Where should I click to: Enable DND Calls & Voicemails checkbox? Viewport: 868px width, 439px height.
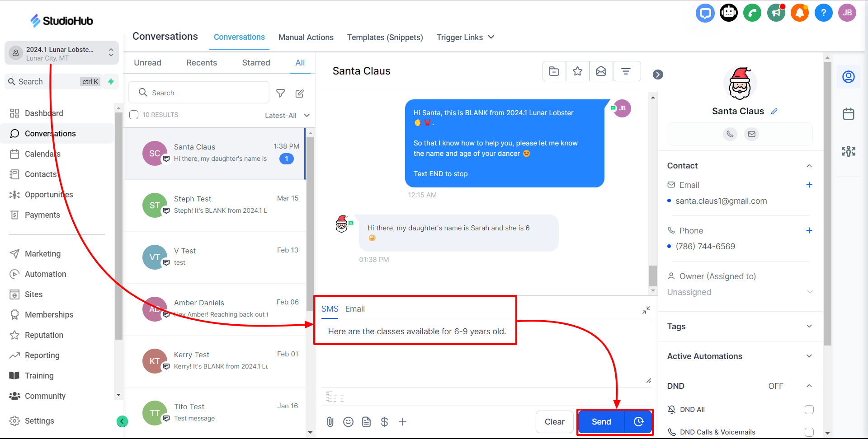[x=809, y=432]
